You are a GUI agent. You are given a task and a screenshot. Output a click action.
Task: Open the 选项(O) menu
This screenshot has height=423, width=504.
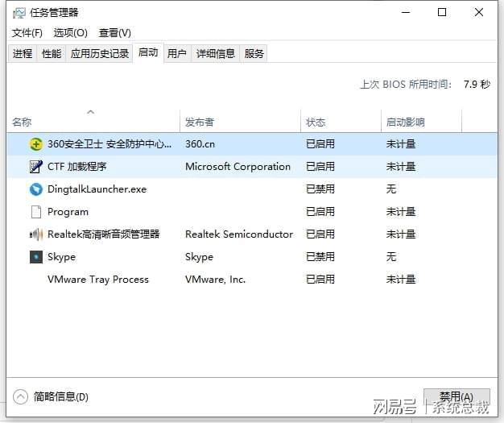[x=70, y=33]
